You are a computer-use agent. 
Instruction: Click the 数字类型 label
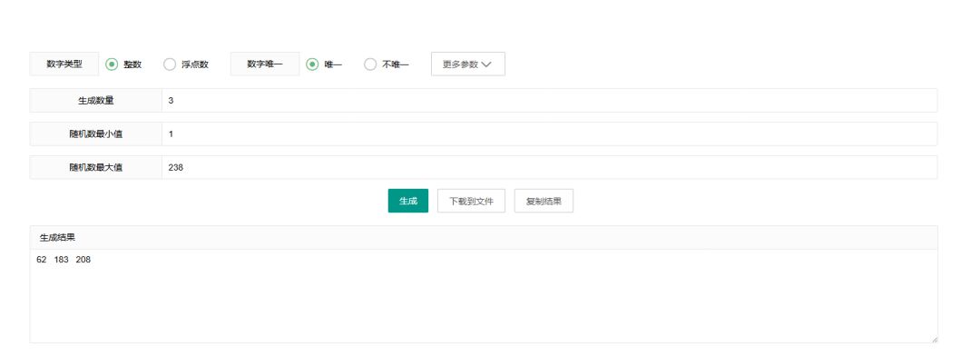(64, 64)
